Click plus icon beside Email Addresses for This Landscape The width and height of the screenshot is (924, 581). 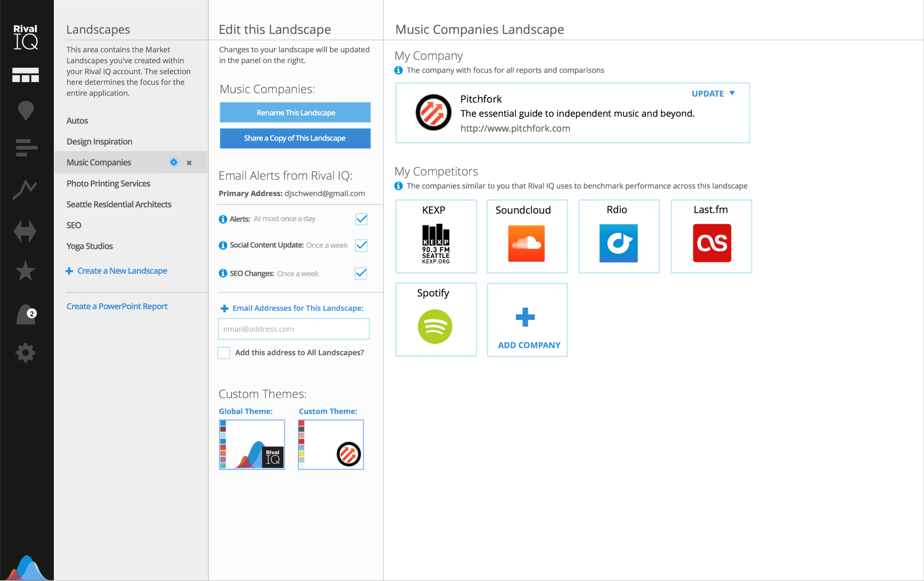tap(225, 309)
